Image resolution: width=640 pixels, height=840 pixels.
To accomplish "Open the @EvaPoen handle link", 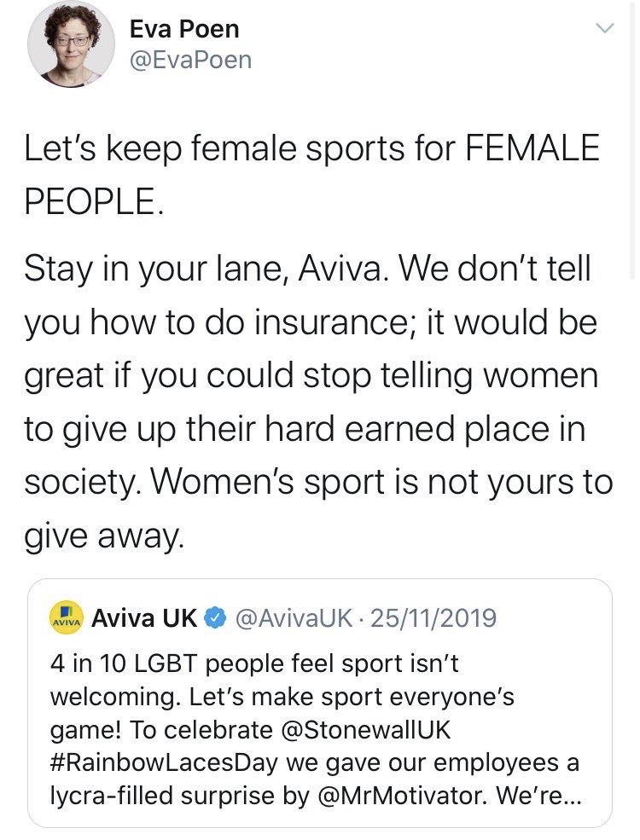I will pos(190,60).
